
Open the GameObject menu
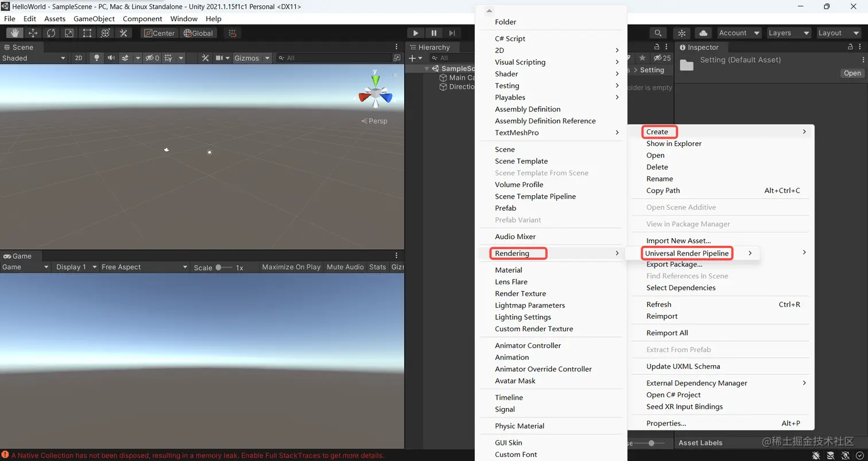[x=94, y=18]
